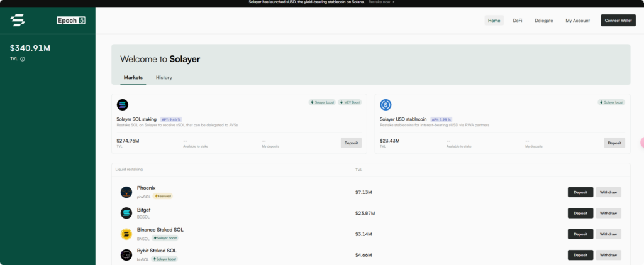Click the Bitget row name
This screenshot has height=265, width=644.
coord(144,210)
